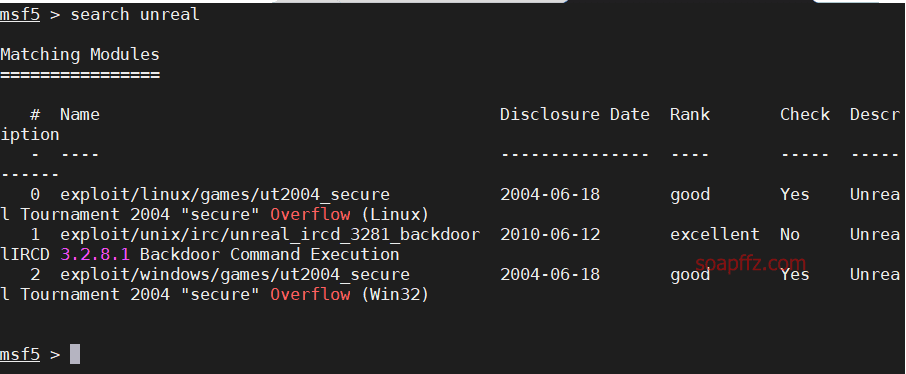The image size is (906, 374).
Task: Click the red Overflow word in Linux row
Action: (x=310, y=214)
